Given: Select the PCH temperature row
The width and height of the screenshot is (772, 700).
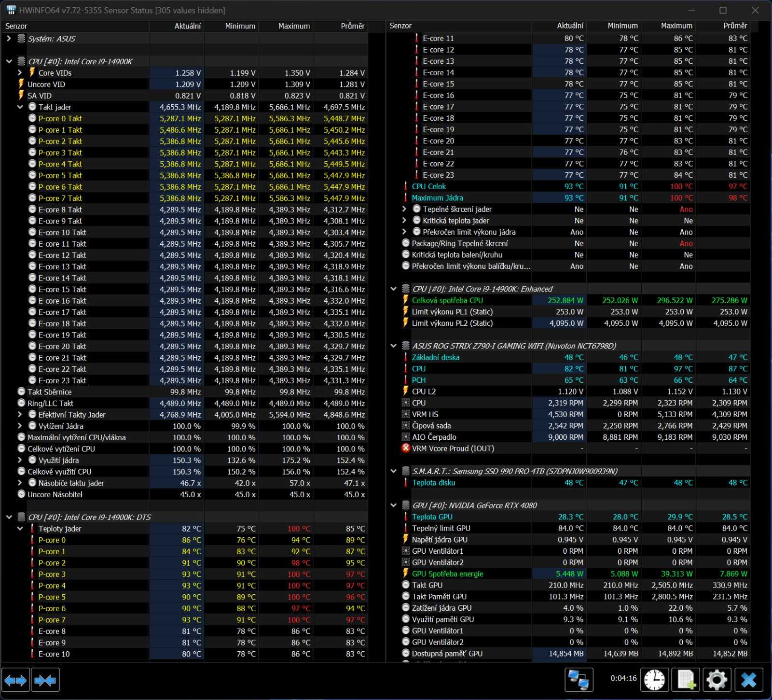Looking at the screenshot, I should [x=568, y=380].
